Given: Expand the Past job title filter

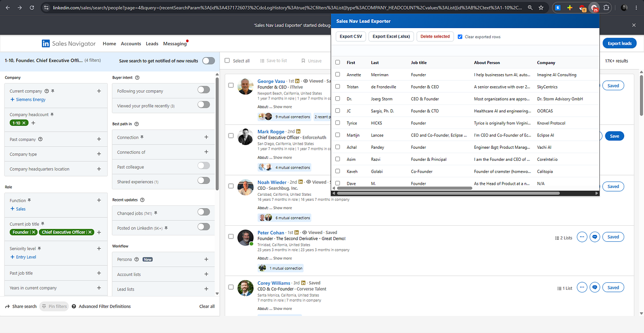Looking at the screenshot, I should [x=99, y=273].
